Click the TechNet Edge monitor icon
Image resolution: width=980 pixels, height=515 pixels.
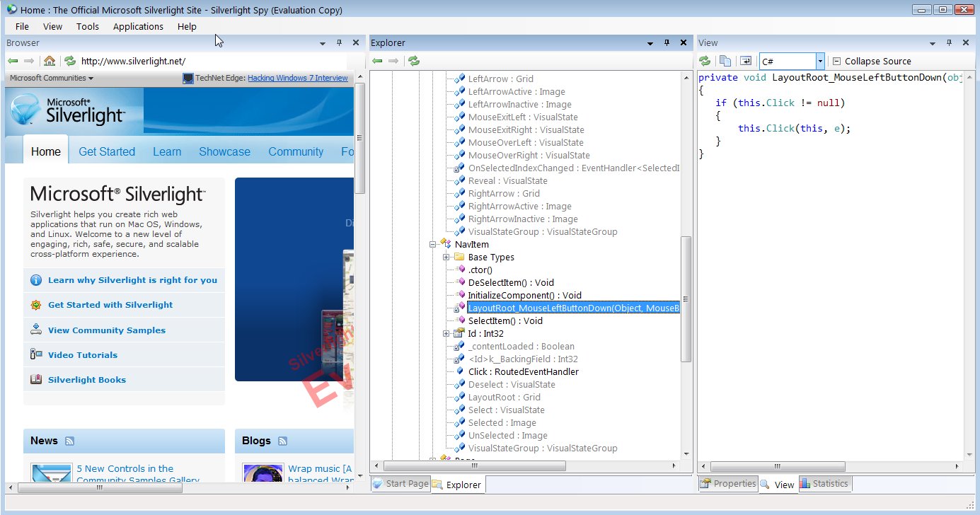pyautogui.click(x=188, y=79)
